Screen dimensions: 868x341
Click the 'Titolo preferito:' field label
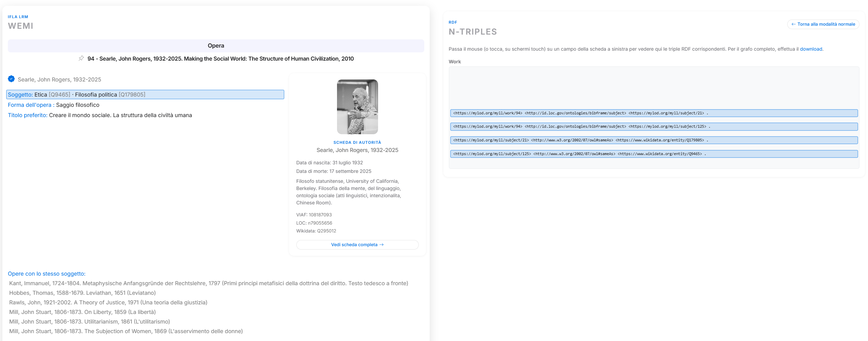click(28, 115)
